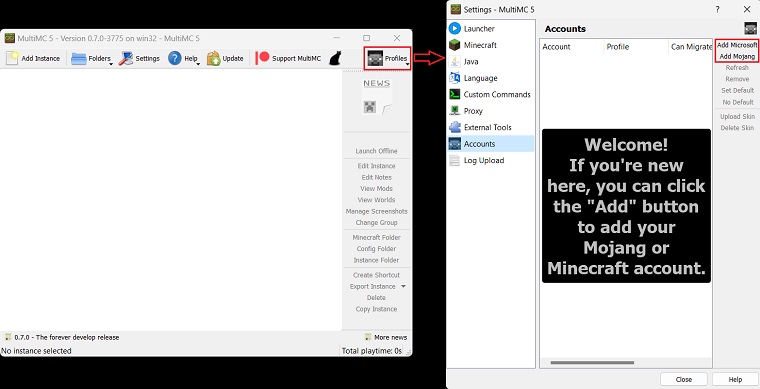Screen dimensions: 760x389
Task: Click Launch Offline in side panel
Action: coord(376,151)
